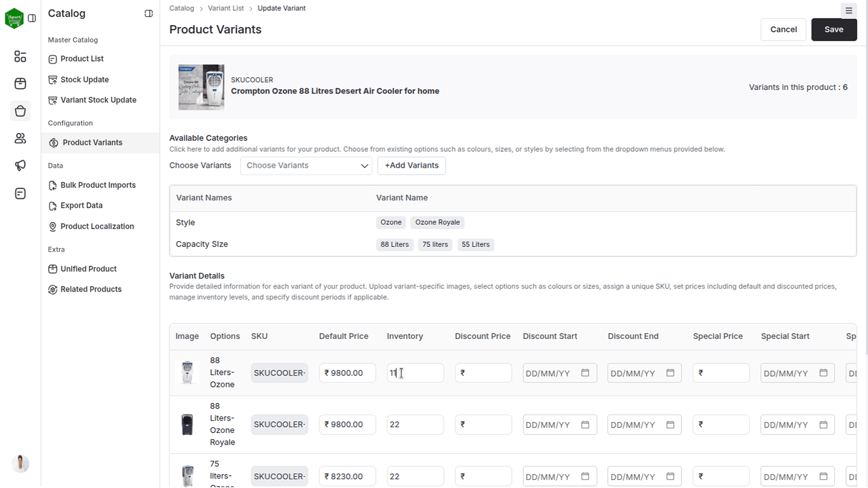Click the Crompton air cooler product thumbnail
The image size is (868, 488).
[x=201, y=87]
